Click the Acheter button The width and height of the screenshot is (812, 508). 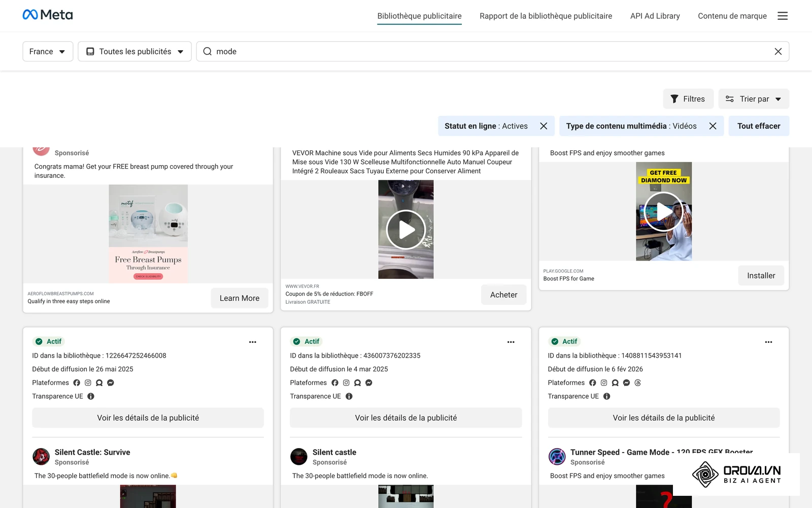pos(503,295)
